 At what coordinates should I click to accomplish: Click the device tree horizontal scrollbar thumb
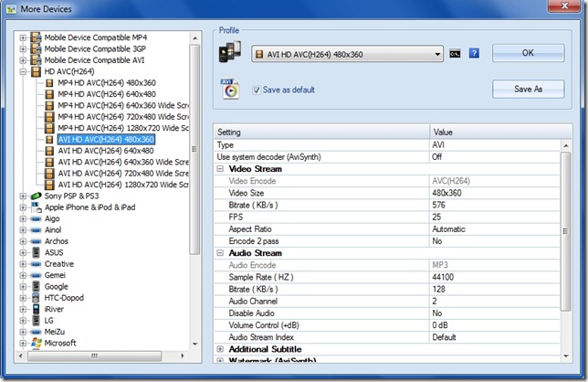tap(95, 355)
